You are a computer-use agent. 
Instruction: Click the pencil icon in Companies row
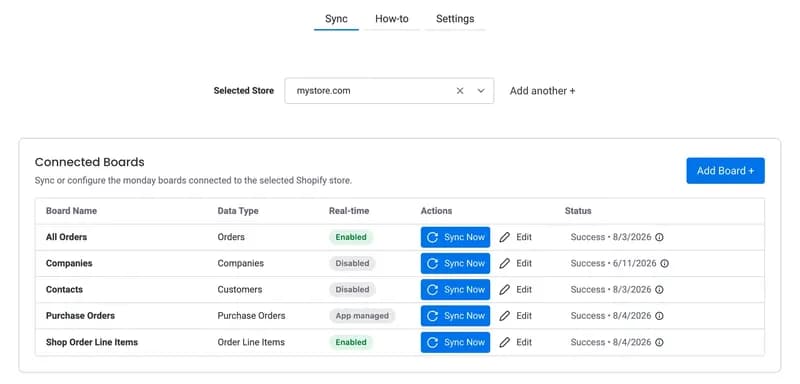505,263
